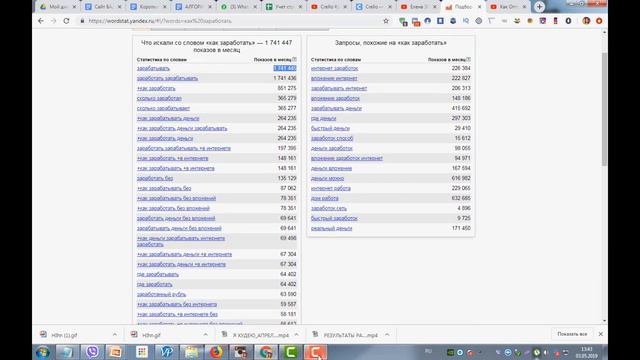Switch to the 'Мой д...' Drive tab
The height and width of the screenshot is (360, 640).
58,7
